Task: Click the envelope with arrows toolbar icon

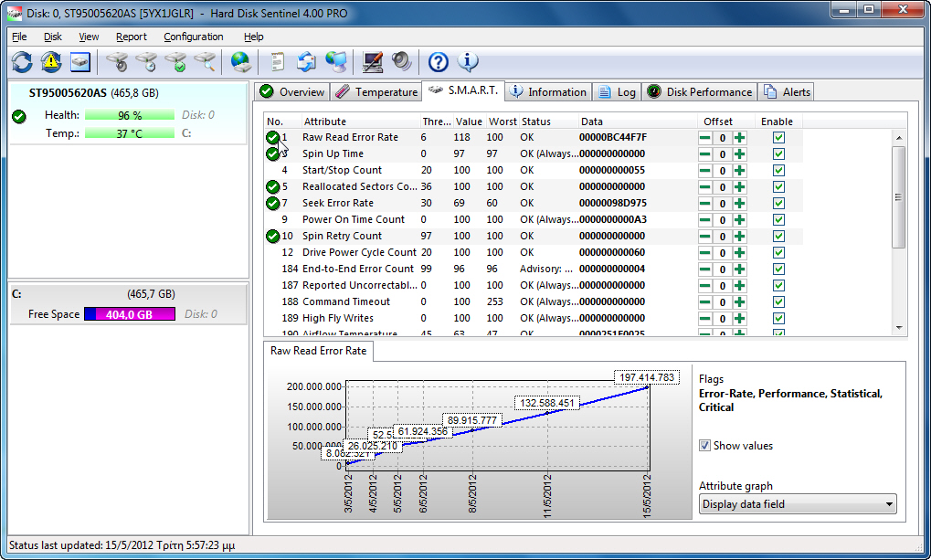Action: coord(306,62)
